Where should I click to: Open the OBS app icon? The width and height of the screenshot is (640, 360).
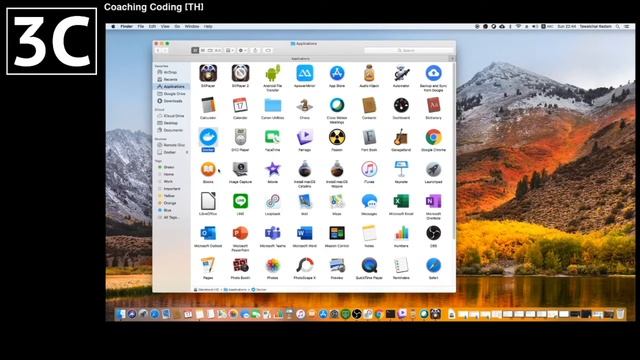pos(433,233)
